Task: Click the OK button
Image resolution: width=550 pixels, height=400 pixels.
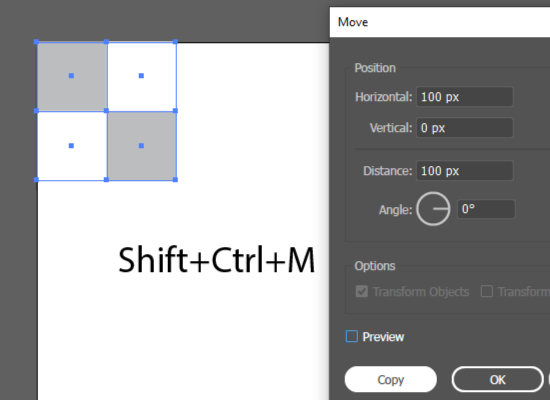Action: (x=497, y=379)
